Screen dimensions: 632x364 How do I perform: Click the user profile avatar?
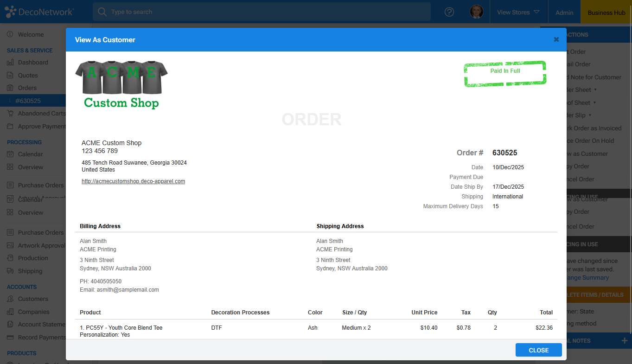[476, 12]
